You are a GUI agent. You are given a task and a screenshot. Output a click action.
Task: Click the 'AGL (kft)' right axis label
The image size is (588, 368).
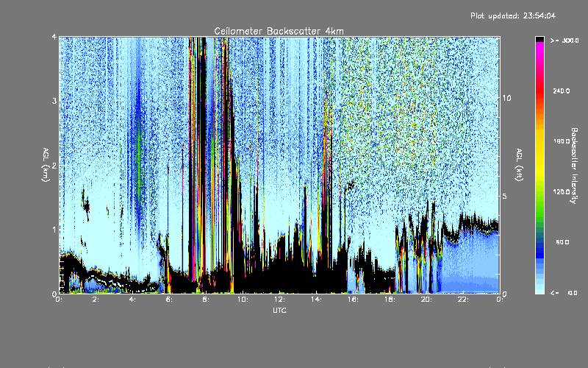click(x=519, y=165)
